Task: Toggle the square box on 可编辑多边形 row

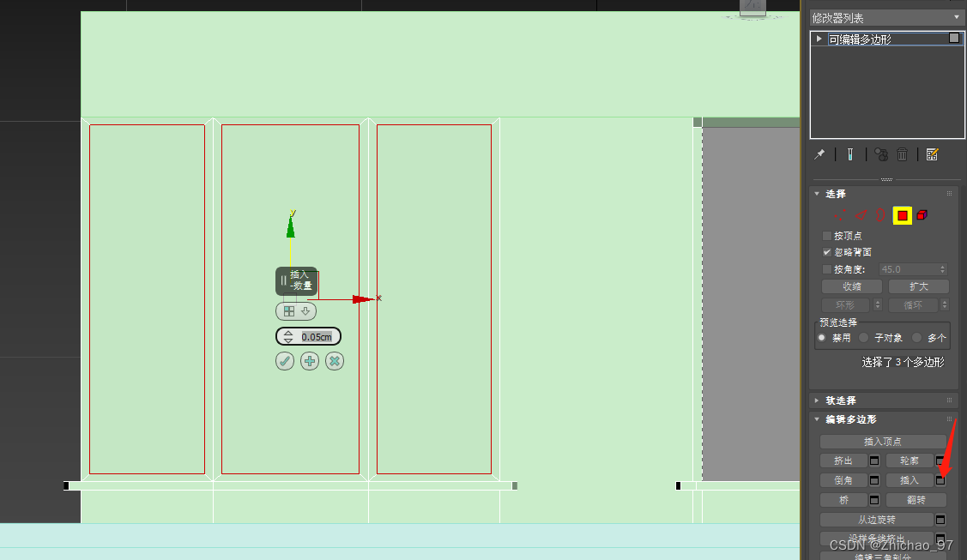Action: (954, 39)
